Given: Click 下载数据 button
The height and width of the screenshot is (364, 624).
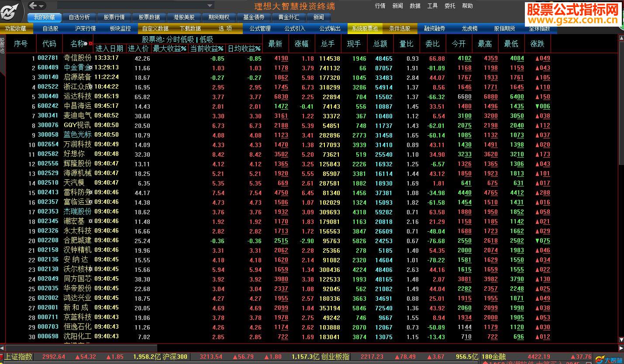Looking at the screenshot, I should (190, 28).
